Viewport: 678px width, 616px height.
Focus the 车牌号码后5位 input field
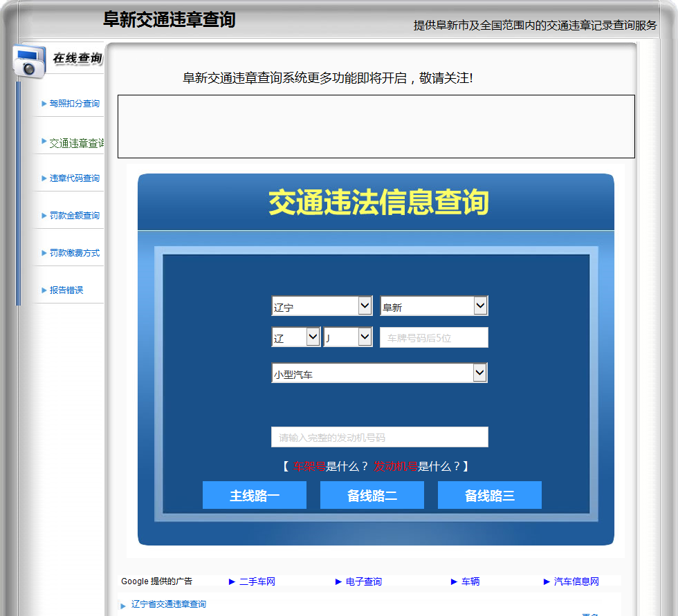coord(434,337)
